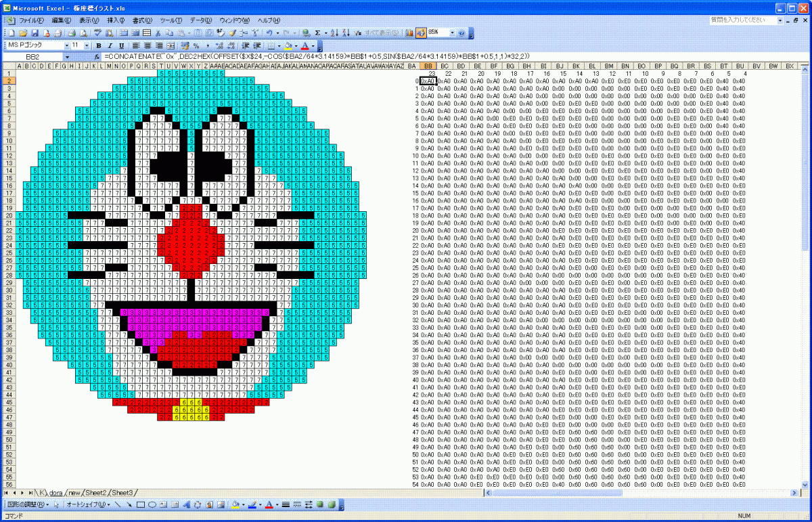Image resolution: width=812 pixels, height=522 pixels.
Task: Expand the Undo history dropdown arrow
Action: (x=277, y=32)
